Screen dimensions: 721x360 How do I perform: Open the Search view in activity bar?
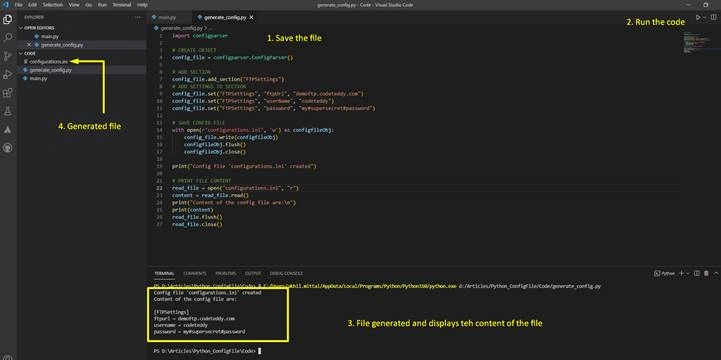tap(7, 38)
